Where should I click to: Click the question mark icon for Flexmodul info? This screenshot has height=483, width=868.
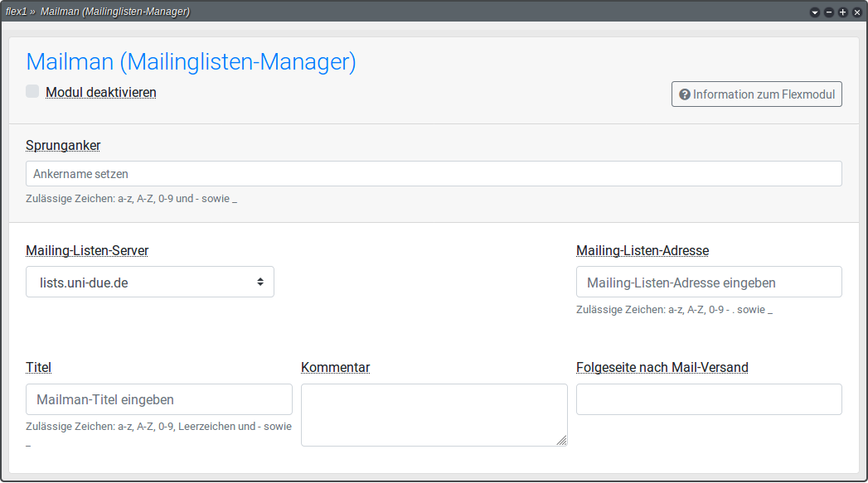tap(685, 94)
